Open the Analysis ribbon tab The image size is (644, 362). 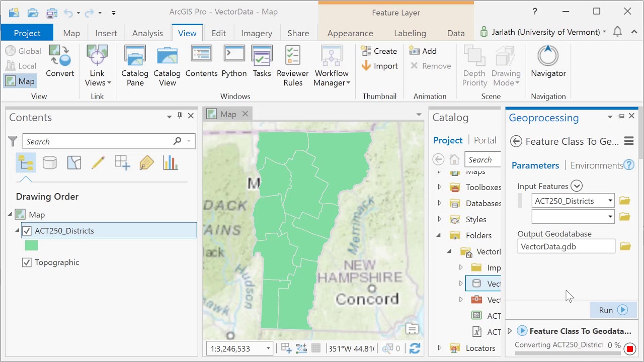coord(147,33)
